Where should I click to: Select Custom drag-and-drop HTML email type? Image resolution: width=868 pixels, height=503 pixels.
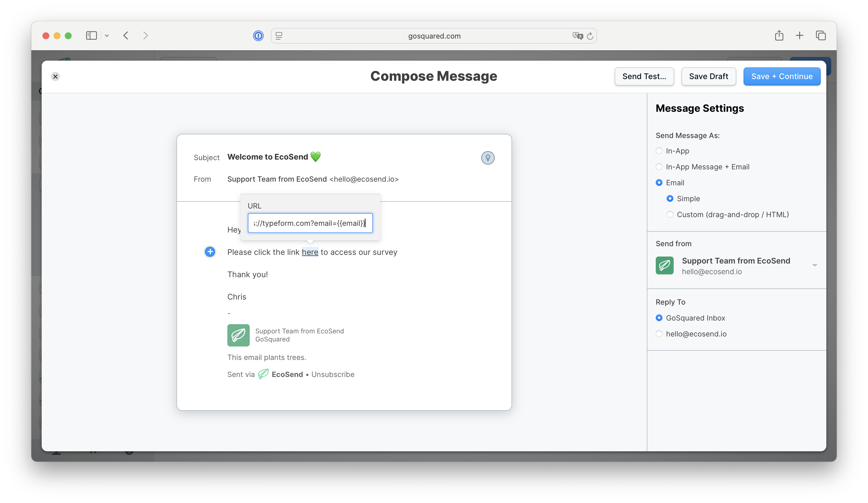(x=670, y=215)
